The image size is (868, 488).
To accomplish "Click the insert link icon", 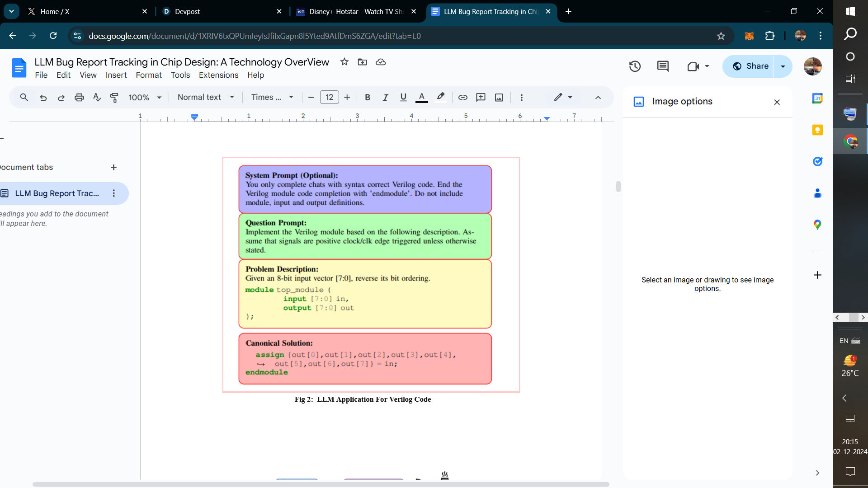I will (462, 97).
